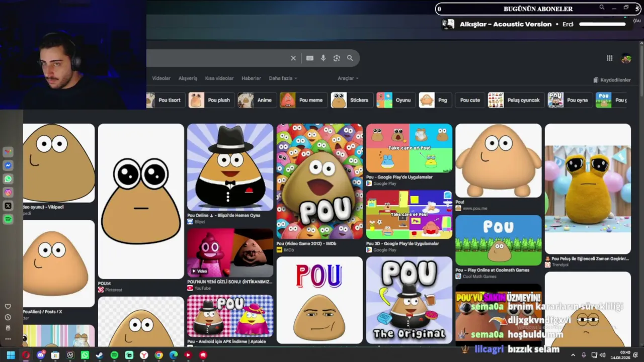Open the Pinterest POU! big-eyed image
Viewport: 644px width, 362px height.
coord(141,201)
